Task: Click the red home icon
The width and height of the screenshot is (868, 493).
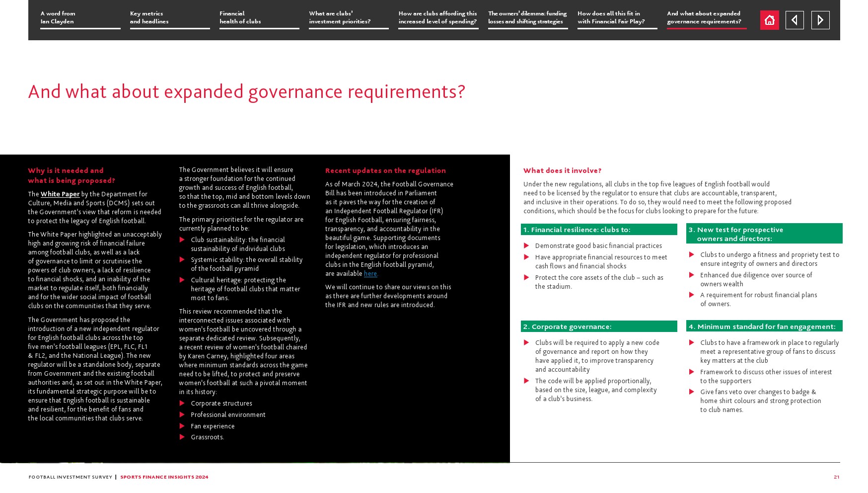Action: 769,20
